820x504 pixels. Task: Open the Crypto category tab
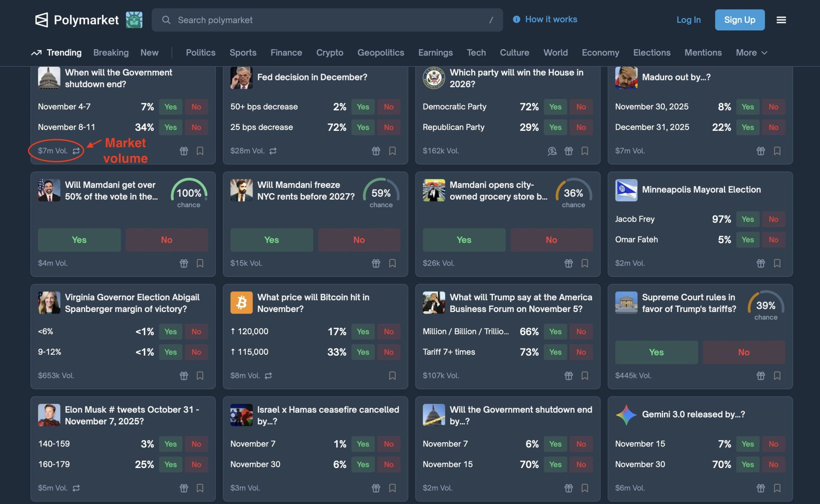point(330,53)
